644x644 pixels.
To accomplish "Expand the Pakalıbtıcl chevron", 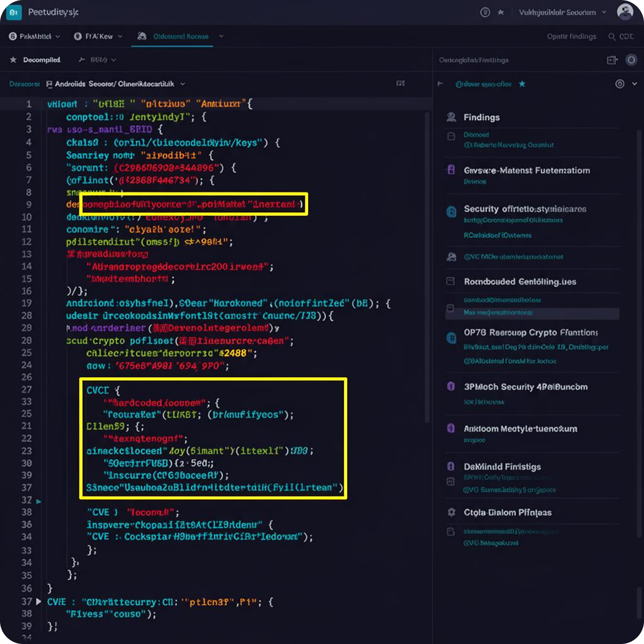I will 58,36.
